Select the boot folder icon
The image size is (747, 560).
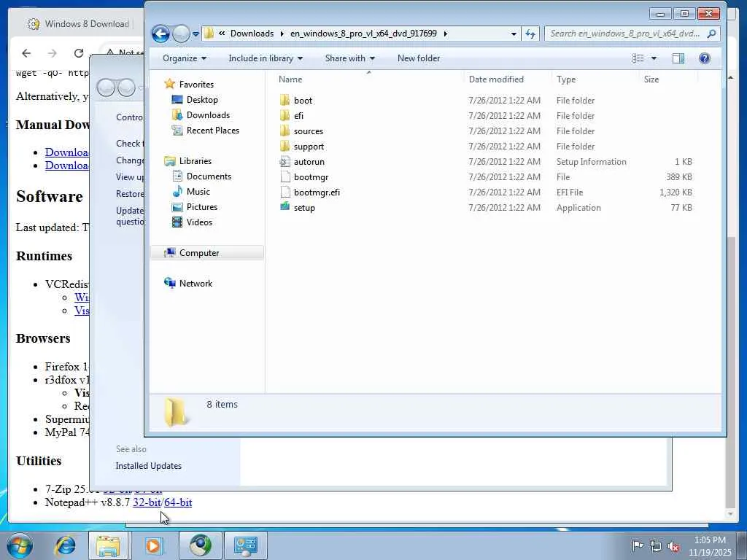pyautogui.click(x=285, y=100)
